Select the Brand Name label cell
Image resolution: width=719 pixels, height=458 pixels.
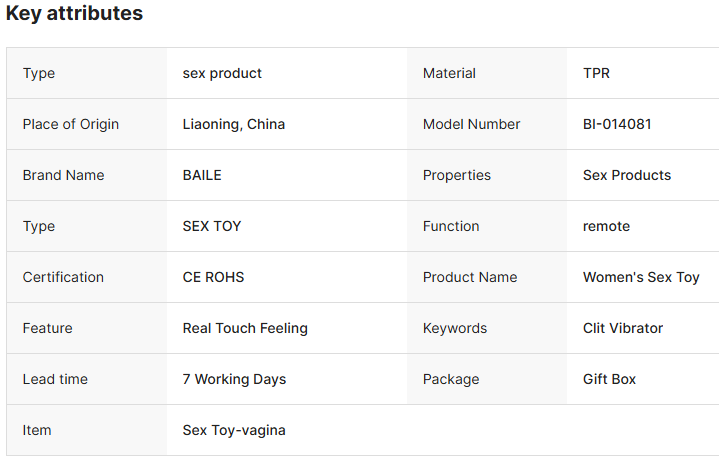point(63,175)
